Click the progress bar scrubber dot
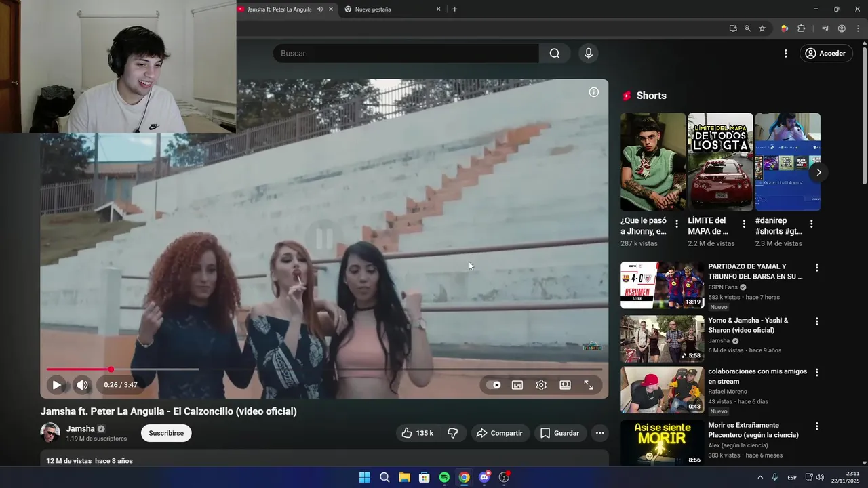868x488 pixels. [x=111, y=369]
